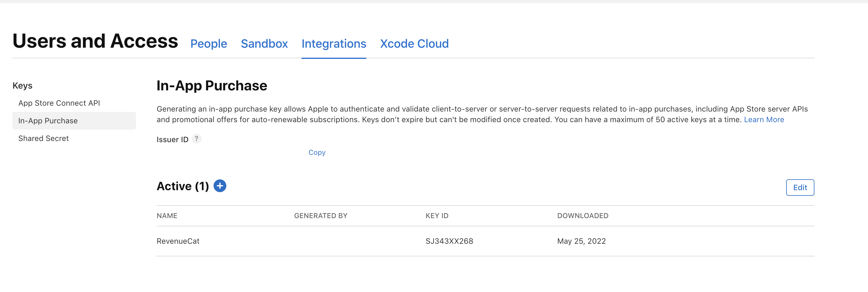
Task: Select the Integrations tab
Action: (x=334, y=44)
